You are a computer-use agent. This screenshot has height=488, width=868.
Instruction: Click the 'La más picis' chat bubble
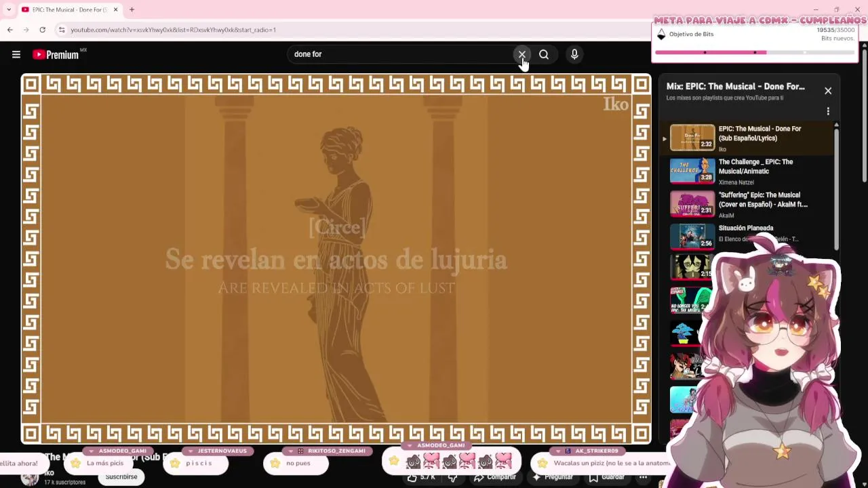tap(98, 464)
